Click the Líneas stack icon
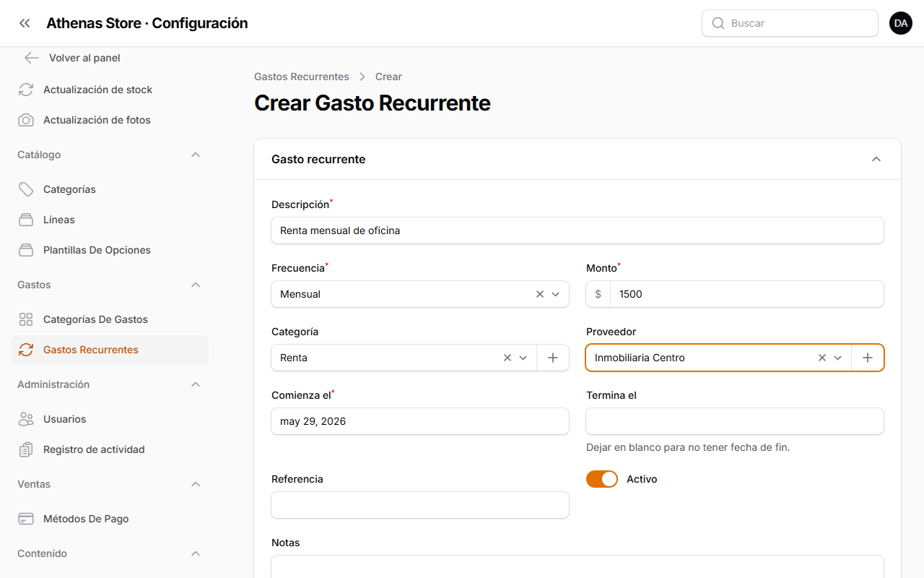This screenshot has width=924, height=578. click(26, 220)
